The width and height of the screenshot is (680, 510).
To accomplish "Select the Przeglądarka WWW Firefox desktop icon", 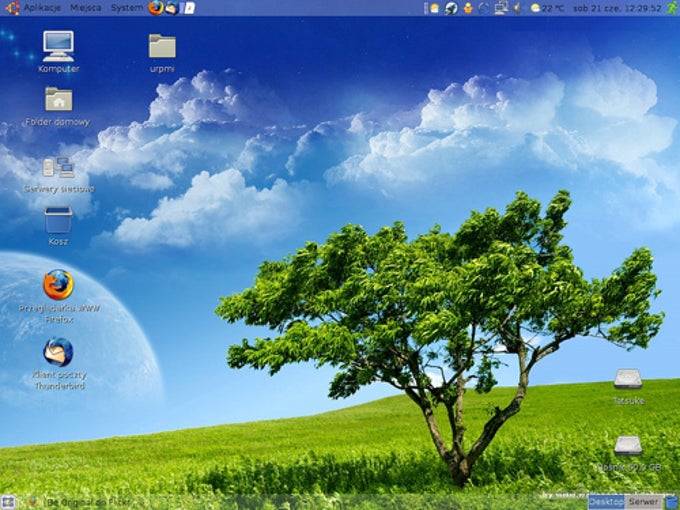I will point(59,296).
